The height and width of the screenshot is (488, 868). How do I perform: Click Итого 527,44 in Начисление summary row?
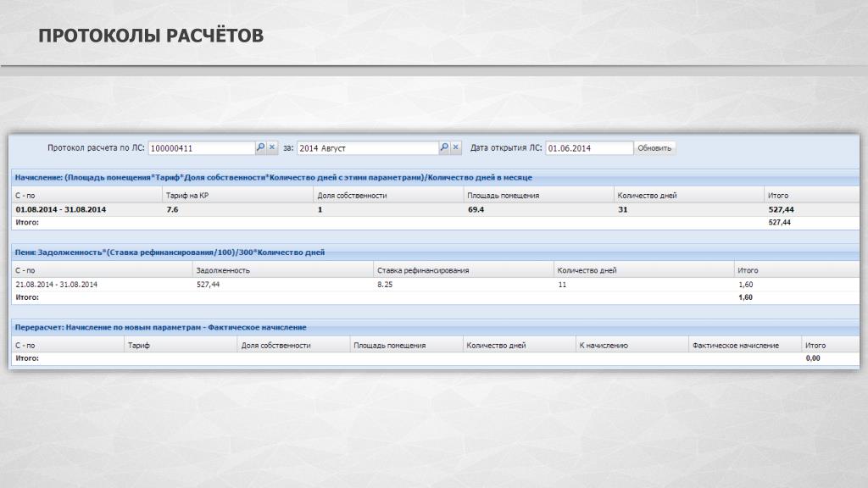pos(780,223)
